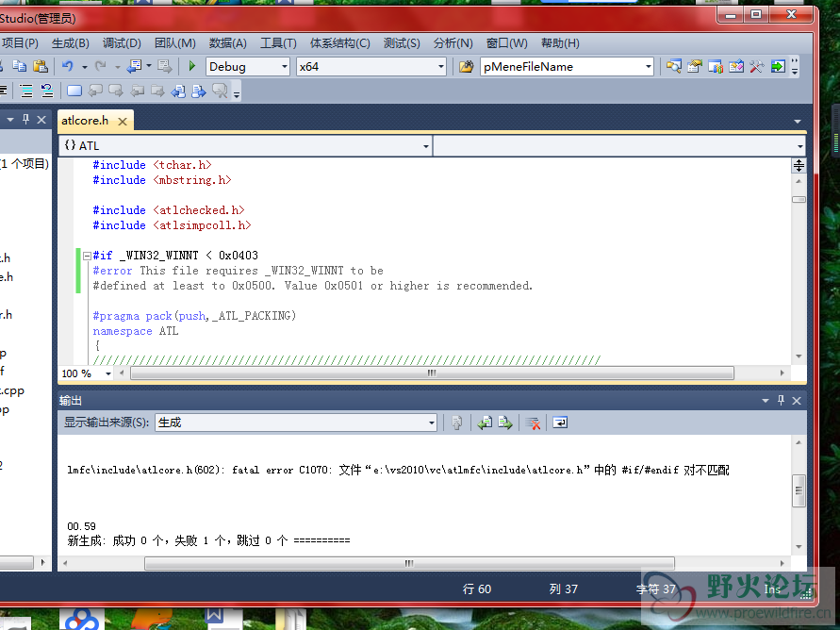Image resolution: width=840 pixels, height=630 pixels.
Task: Expand the ATL scope dropdown
Action: 426,146
